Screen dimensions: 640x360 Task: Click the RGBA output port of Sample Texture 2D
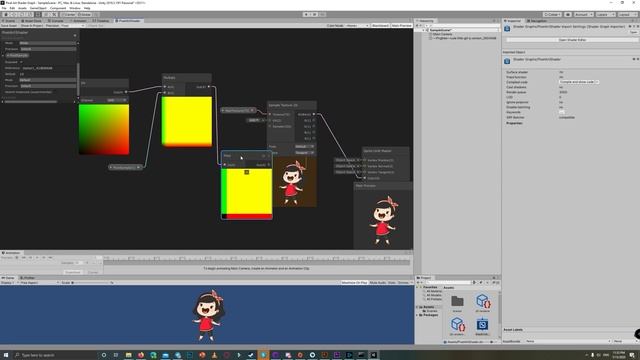click(x=314, y=114)
